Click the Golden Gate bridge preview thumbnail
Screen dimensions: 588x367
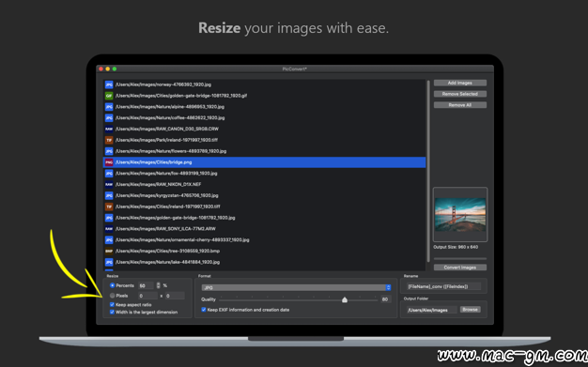(x=460, y=214)
